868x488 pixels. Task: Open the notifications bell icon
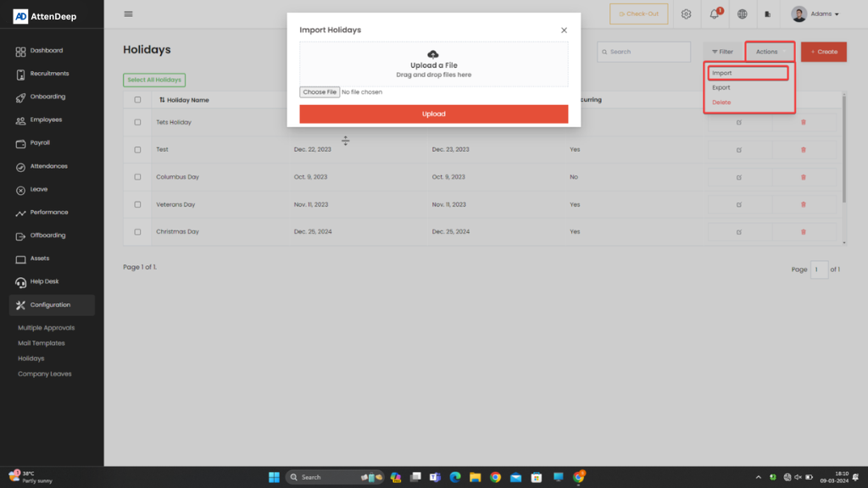click(714, 14)
